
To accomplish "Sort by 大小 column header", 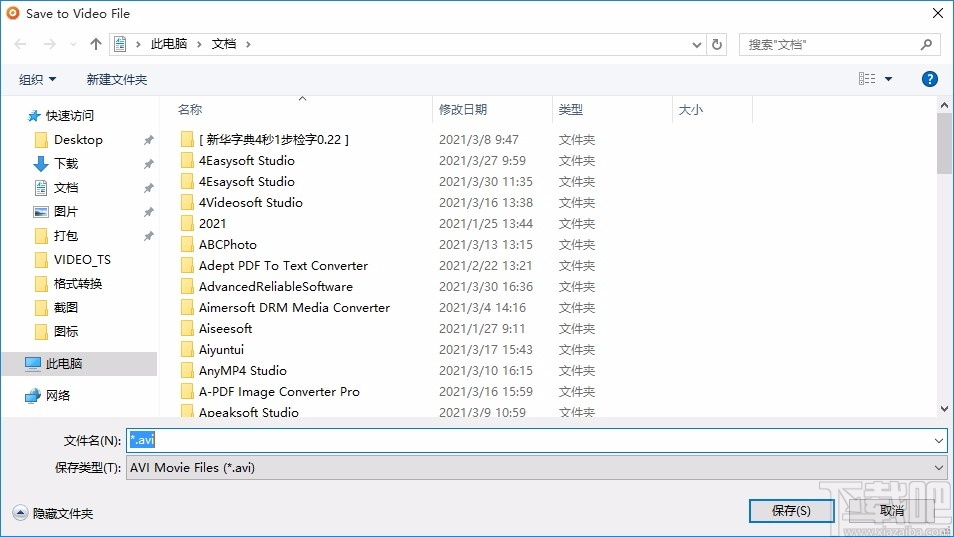I will [691, 109].
